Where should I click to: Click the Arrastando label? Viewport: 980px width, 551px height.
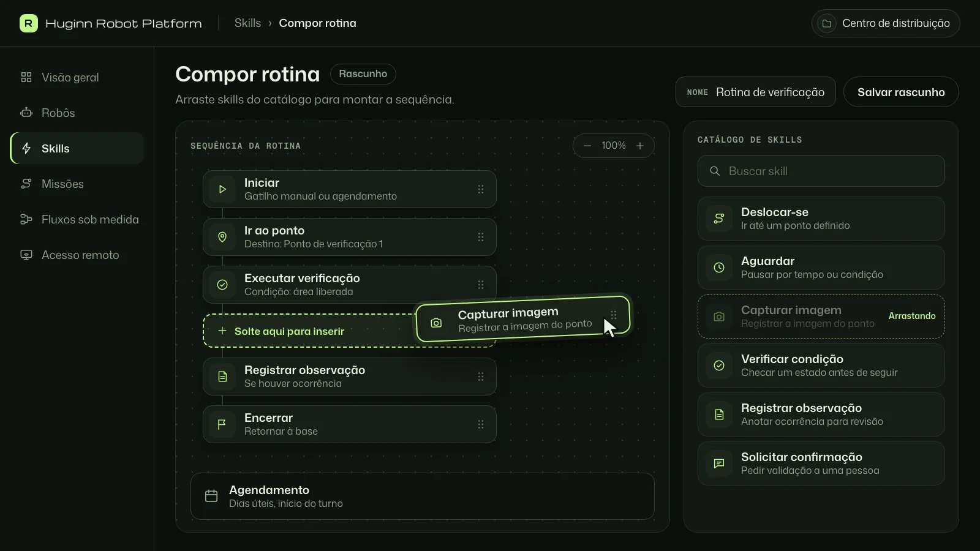click(912, 316)
